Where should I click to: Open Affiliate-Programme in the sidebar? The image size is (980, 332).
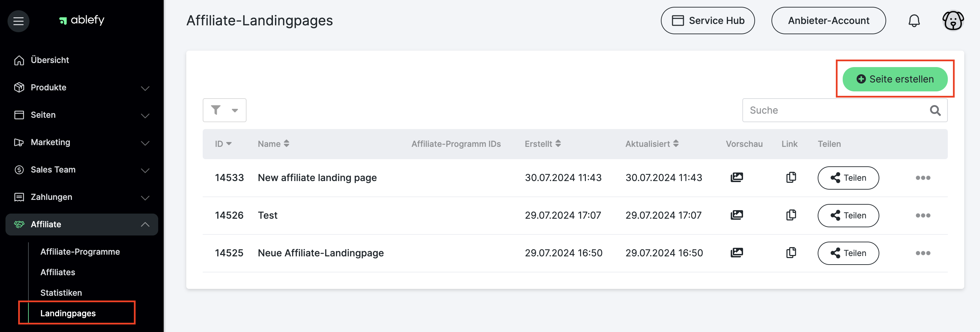click(x=80, y=252)
